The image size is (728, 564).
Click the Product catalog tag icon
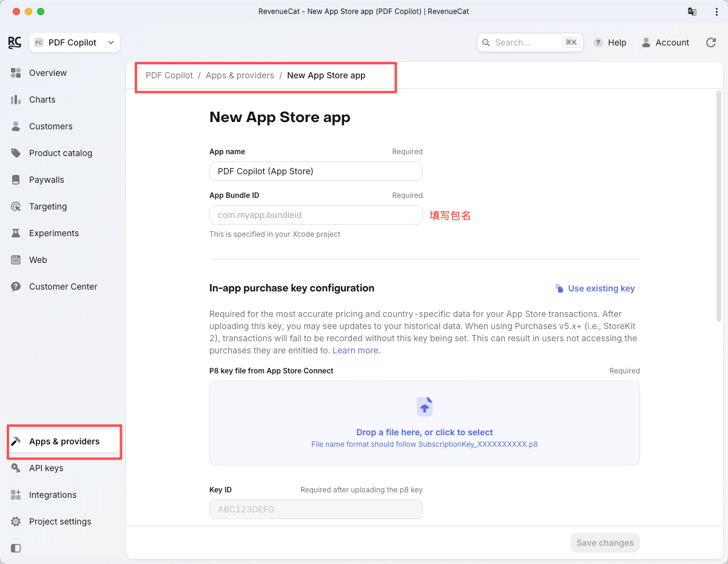[16, 153]
